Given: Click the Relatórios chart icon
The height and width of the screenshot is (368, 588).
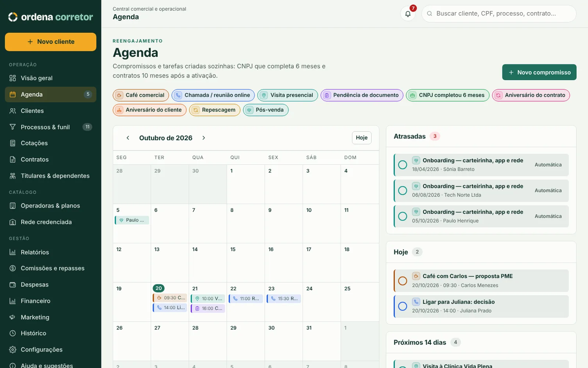Looking at the screenshot, I should tap(13, 252).
